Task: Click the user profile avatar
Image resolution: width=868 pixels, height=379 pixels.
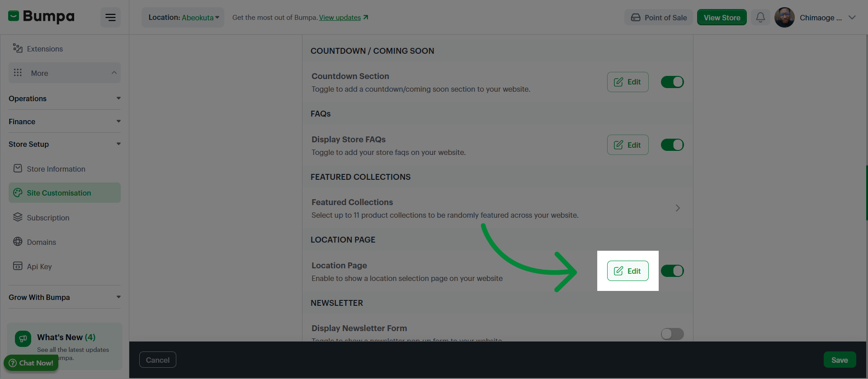Action: (x=784, y=18)
